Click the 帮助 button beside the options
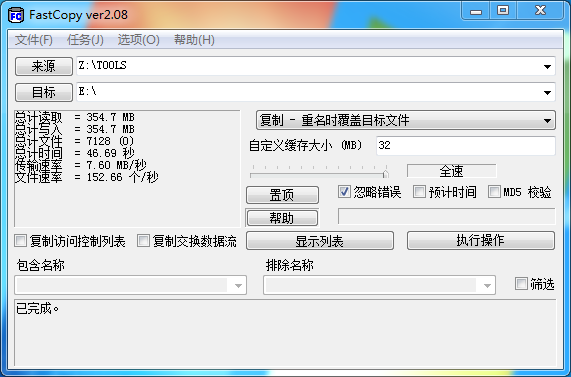Image resolution: width=571 pixels, height=377 pixels. (x=282, y=218)
